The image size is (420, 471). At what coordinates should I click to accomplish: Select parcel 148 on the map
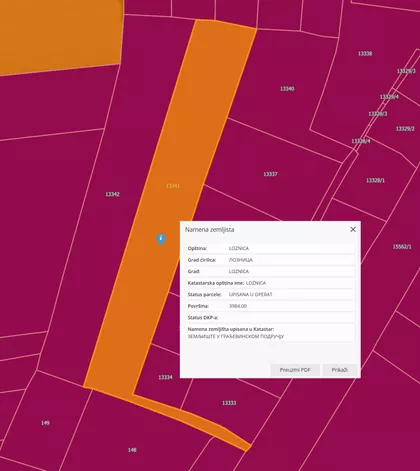tap(132, 450)
